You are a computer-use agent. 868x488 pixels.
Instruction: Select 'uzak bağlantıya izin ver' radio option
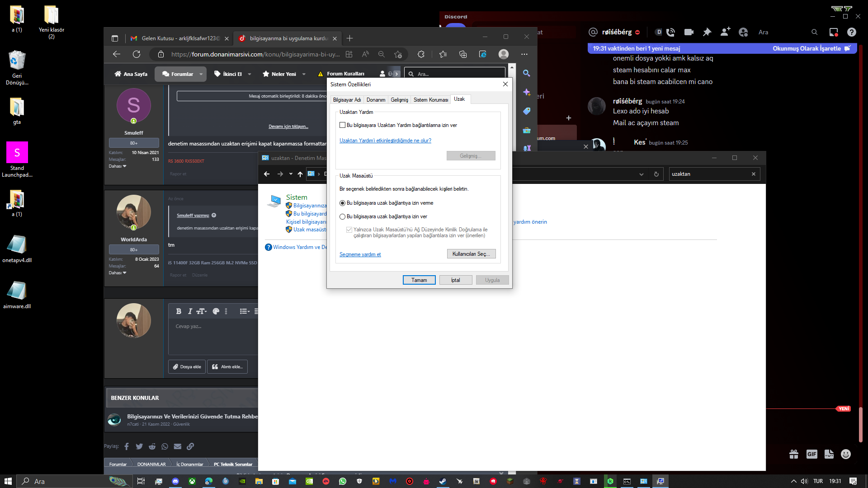pyautogui.click(x=342, y=216)
